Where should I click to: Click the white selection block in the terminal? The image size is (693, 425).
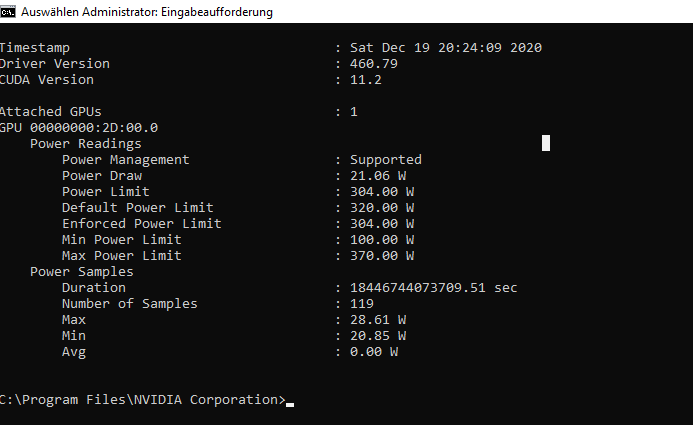(x=546, y=143)
